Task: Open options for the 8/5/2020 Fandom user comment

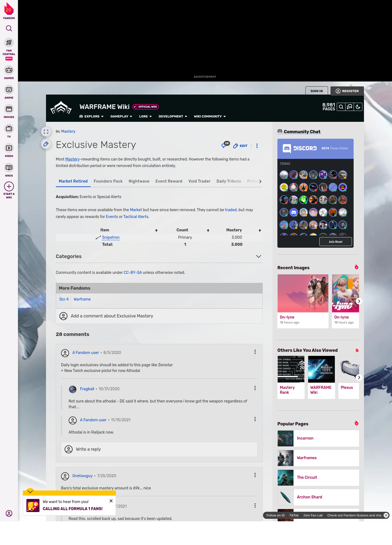Action: pyautogui.click(x=255, y=352)
